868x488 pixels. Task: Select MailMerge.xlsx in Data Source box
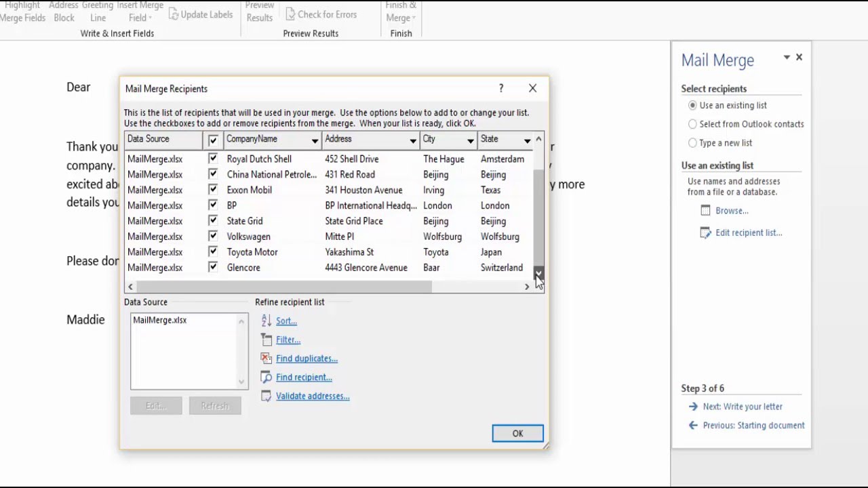[160, 320]
